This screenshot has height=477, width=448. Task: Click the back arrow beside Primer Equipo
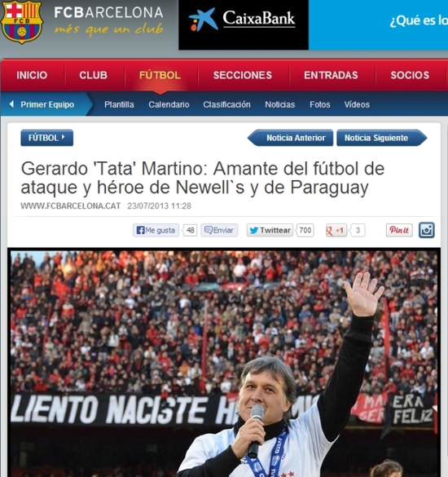coord(11,104)
